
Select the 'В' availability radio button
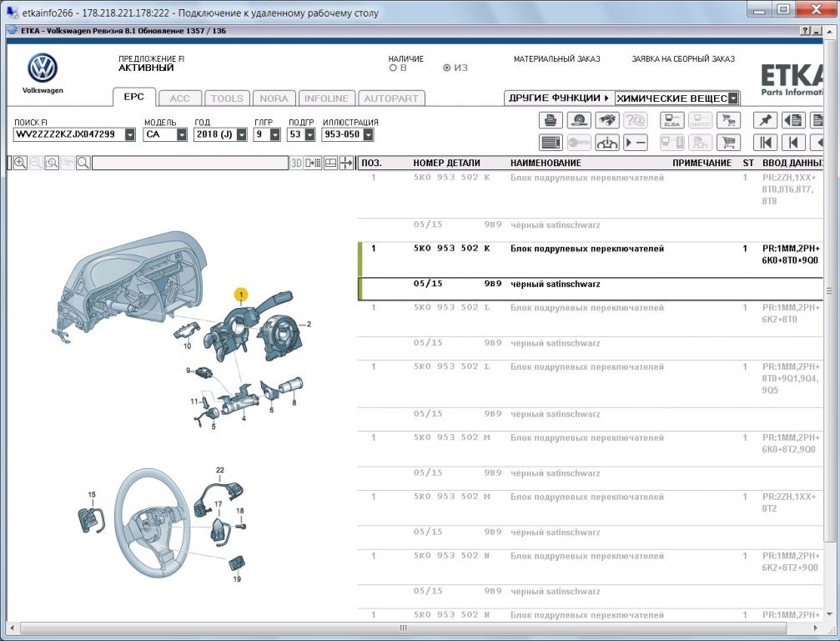[393, 68]
